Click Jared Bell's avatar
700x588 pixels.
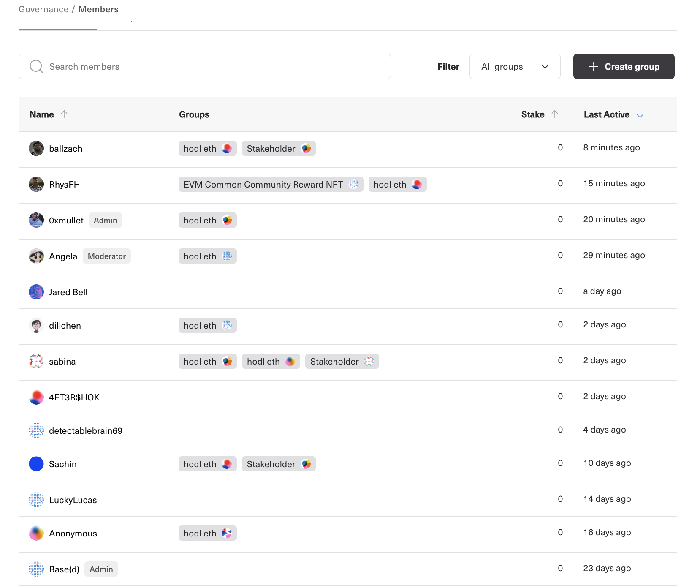coord(36,292)
